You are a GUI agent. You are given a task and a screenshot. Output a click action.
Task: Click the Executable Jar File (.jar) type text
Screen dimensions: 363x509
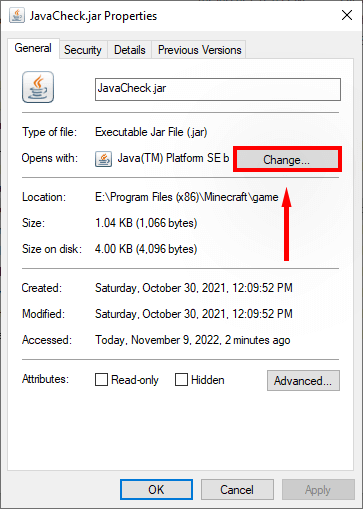151,132
